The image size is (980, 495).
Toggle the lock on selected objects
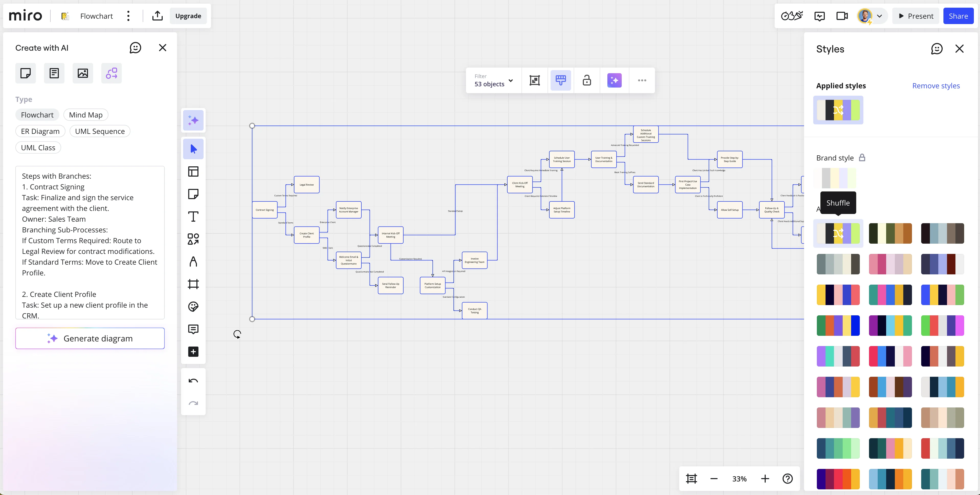(587, 80)
